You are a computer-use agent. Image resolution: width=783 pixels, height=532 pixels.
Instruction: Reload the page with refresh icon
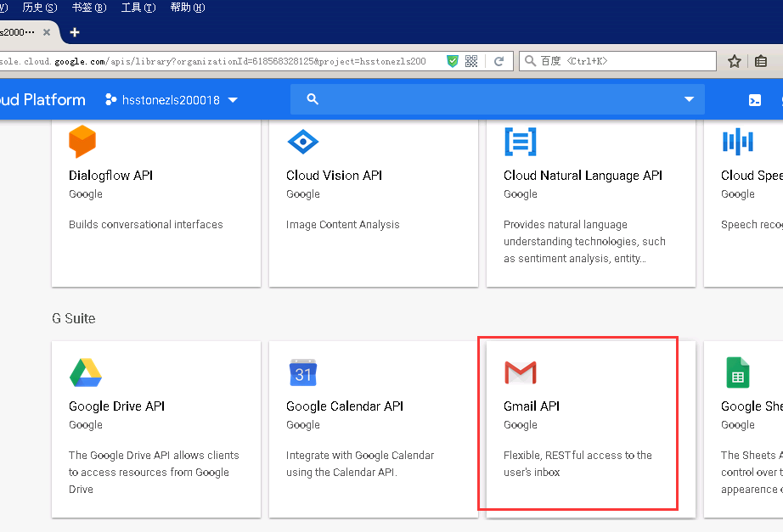coord(499,61)
